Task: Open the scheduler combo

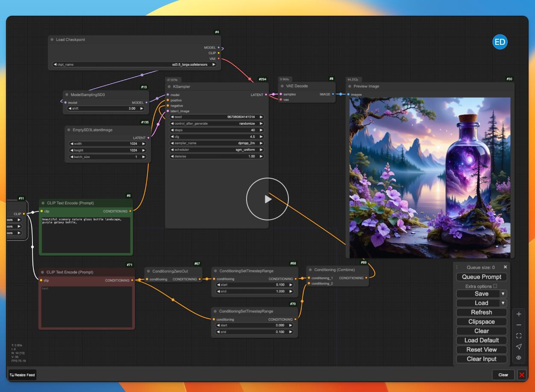Action: point(217,150)
